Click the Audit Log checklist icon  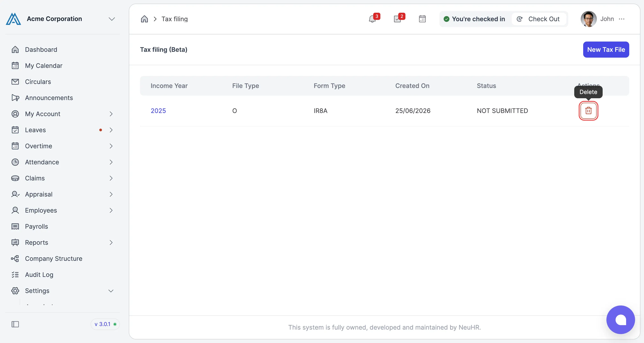coord(15,275)
